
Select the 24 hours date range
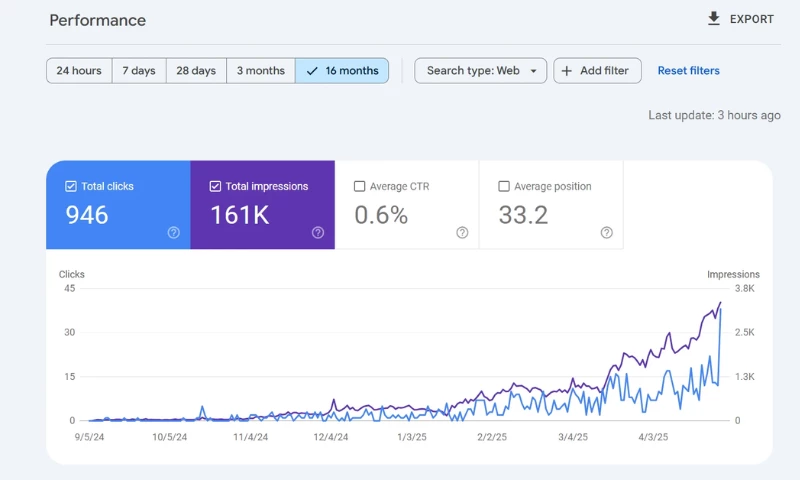(x=79, y=71)
